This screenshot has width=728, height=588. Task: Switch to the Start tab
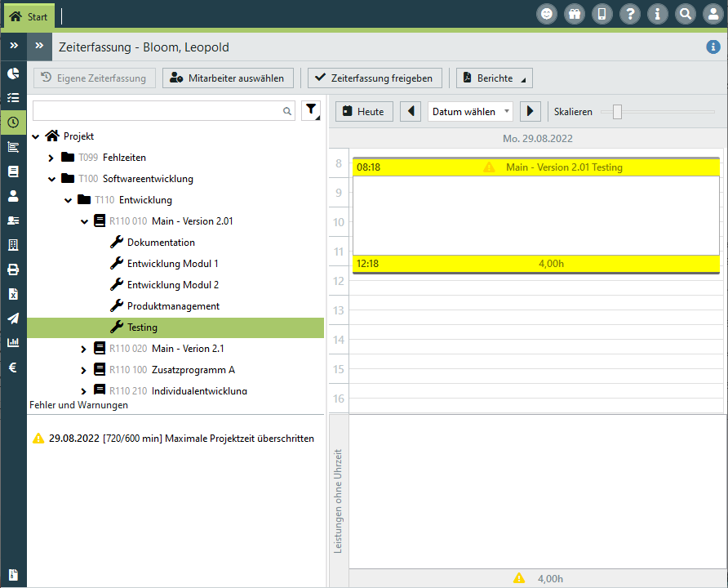(29, 16)
